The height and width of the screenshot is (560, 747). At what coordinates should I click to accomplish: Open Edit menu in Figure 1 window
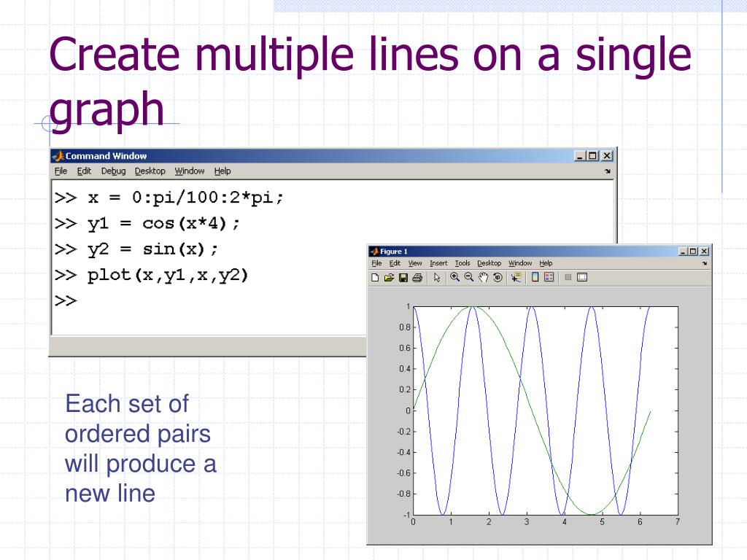[x=395, y=263]
